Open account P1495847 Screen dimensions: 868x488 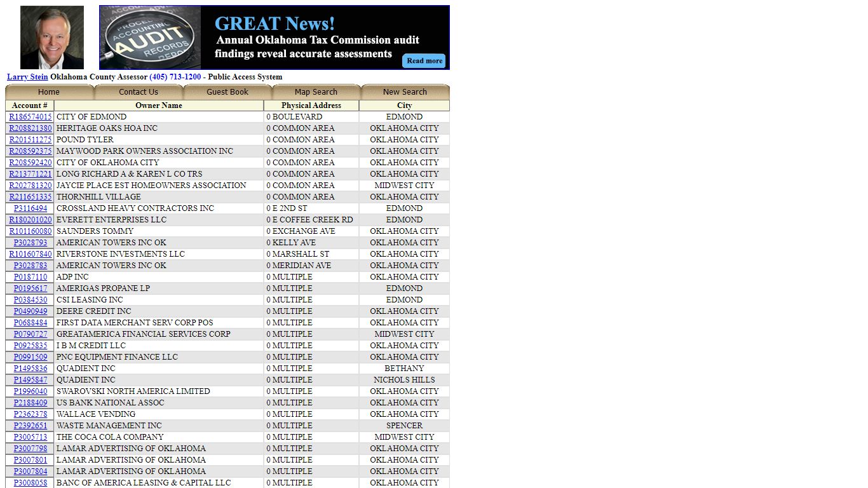coord(31,380)
